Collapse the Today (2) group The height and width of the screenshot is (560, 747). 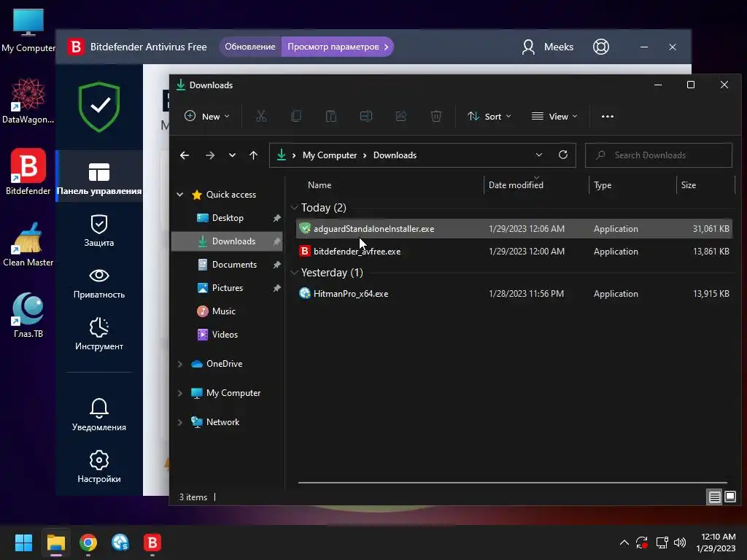[x=295, y=208]
